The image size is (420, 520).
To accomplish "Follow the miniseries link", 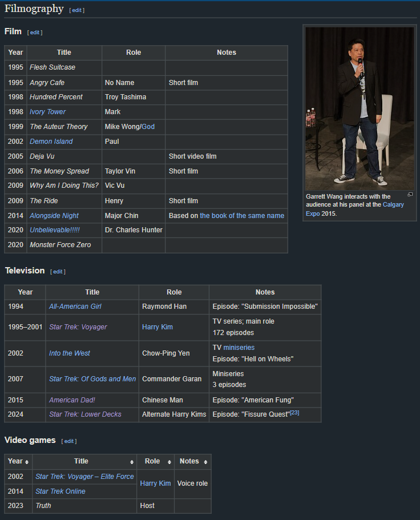I will pos(239,348).
